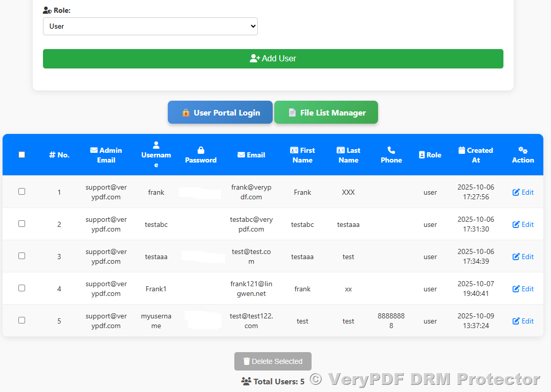Check the checkbox for row 1 frank

21,191
